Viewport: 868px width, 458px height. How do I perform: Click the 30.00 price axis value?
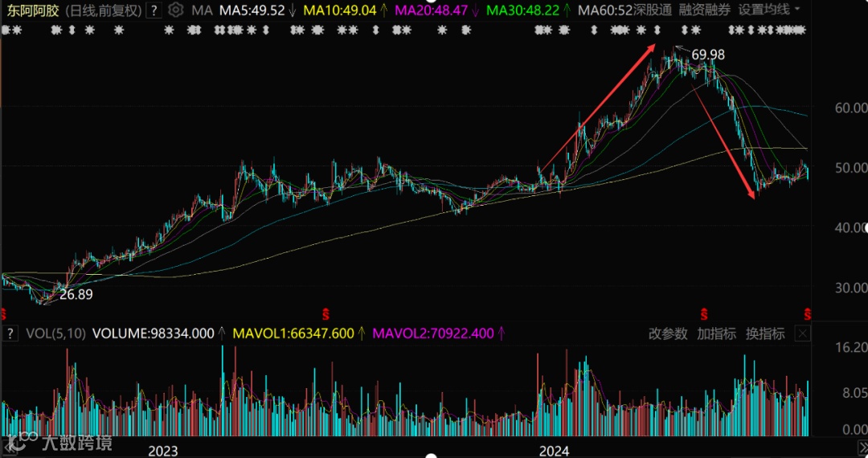(851, 288)
